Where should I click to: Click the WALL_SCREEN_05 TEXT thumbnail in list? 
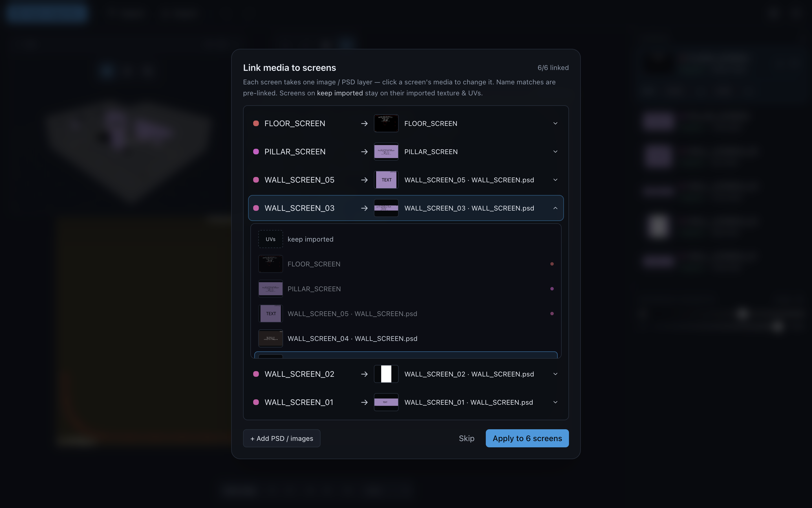tap(270, 314)
